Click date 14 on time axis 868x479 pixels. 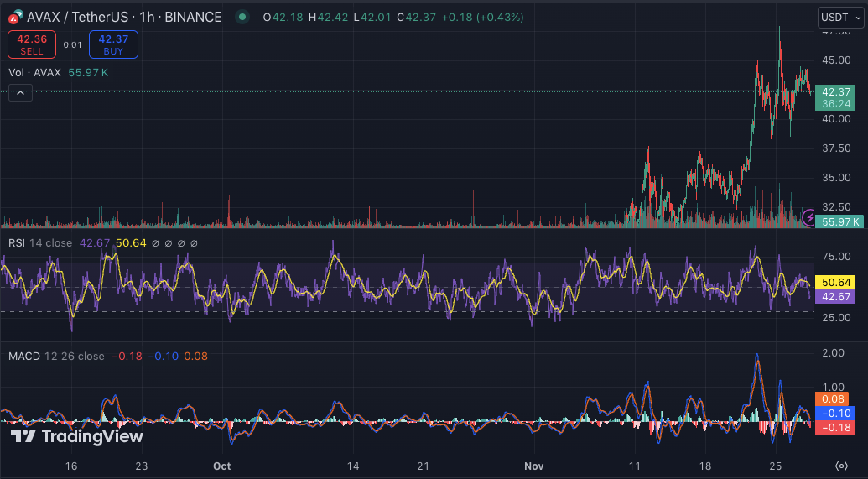(352, 466)
